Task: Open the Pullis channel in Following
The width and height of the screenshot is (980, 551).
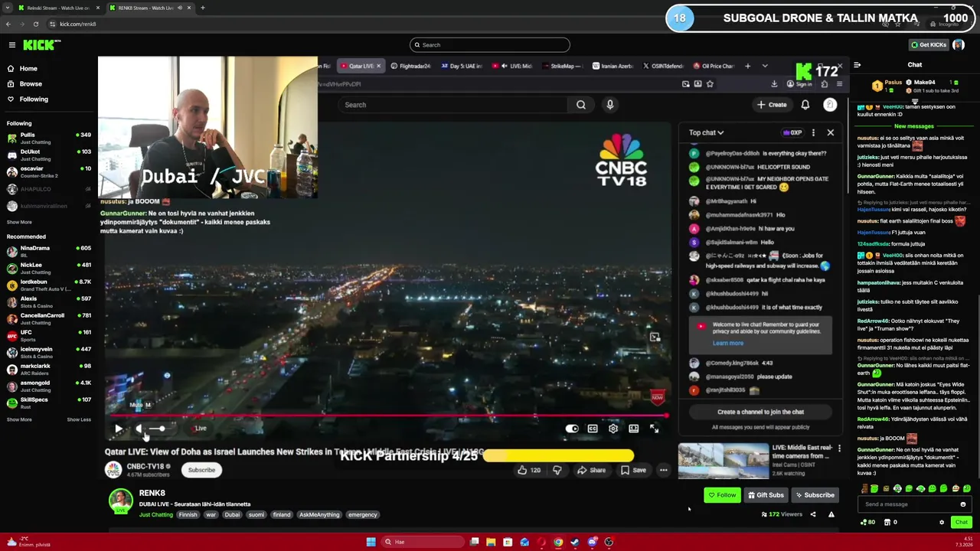Action: click(x=49, y=138)
